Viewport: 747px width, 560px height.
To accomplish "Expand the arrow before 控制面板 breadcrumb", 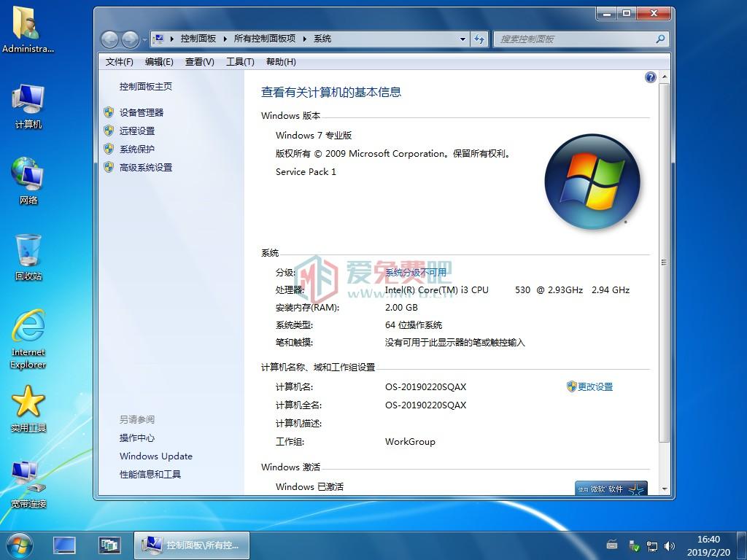I will click(172, 39).
